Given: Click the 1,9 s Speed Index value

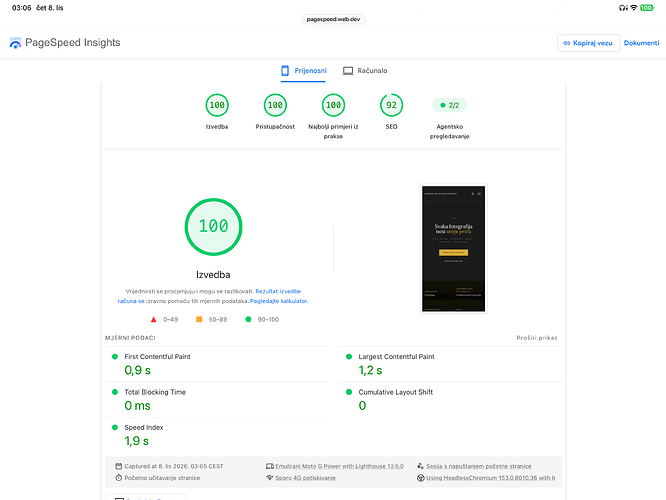Looking at the screenshot, I should click(x=137, y=441).
